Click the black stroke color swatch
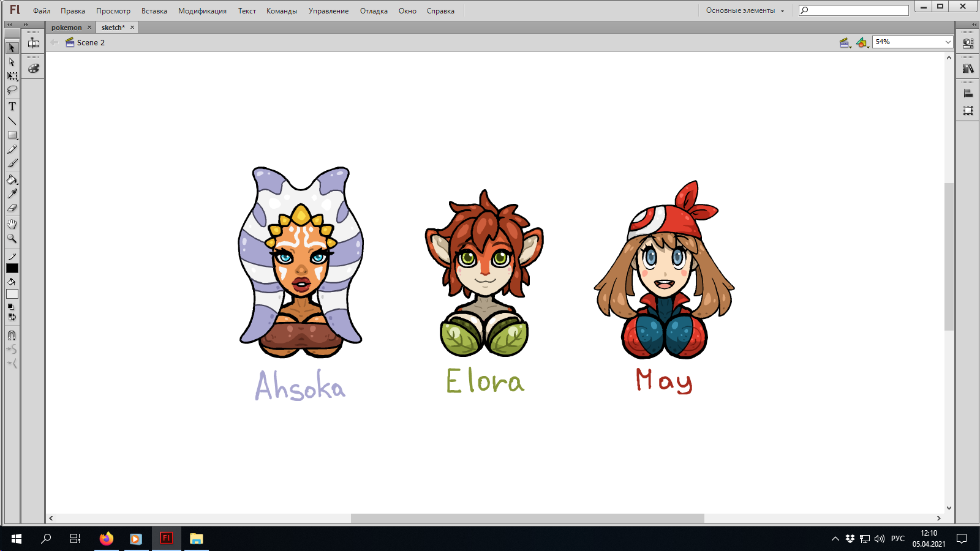The width and height of the screenshot is (980, 551). pyautogui.click(x=12, y=268)
